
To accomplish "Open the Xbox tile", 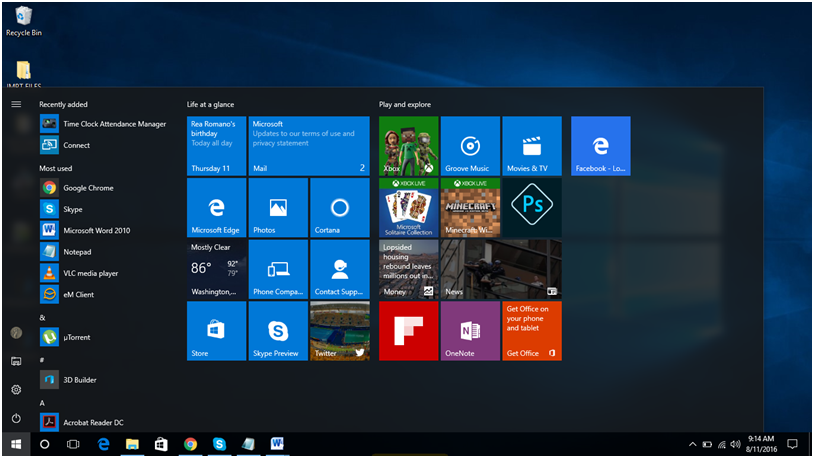I will point(409,146).
